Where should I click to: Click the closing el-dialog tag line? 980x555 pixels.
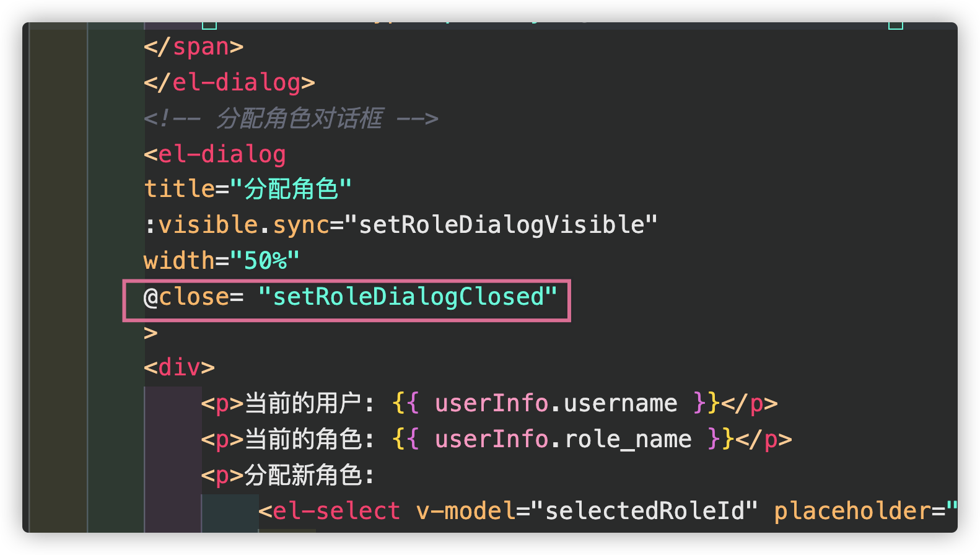[x=229, y=83]
